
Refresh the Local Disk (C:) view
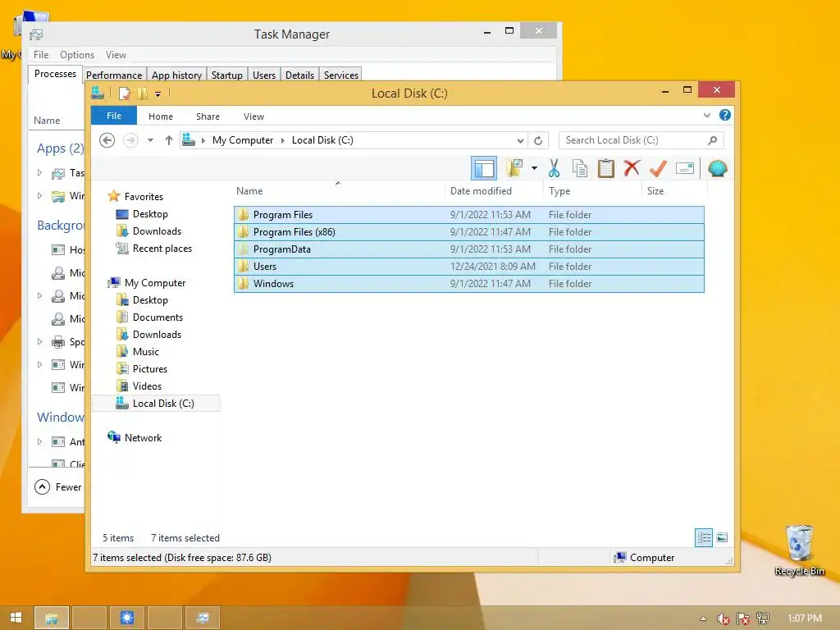coord(538,140)
